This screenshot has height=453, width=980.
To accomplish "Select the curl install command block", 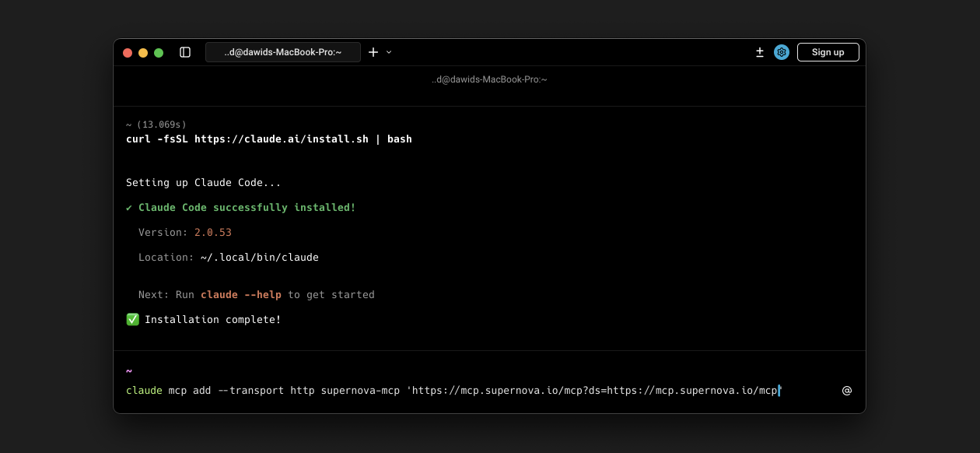I will coord(268,139).
